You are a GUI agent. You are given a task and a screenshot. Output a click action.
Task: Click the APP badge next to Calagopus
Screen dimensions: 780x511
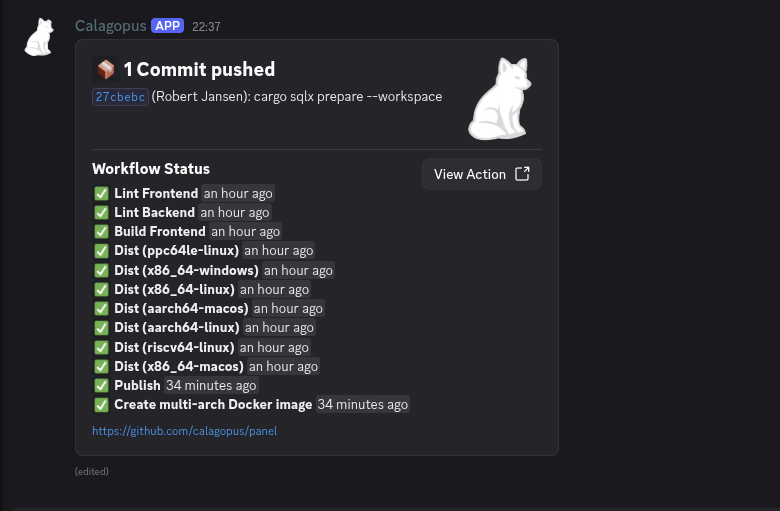168,26
